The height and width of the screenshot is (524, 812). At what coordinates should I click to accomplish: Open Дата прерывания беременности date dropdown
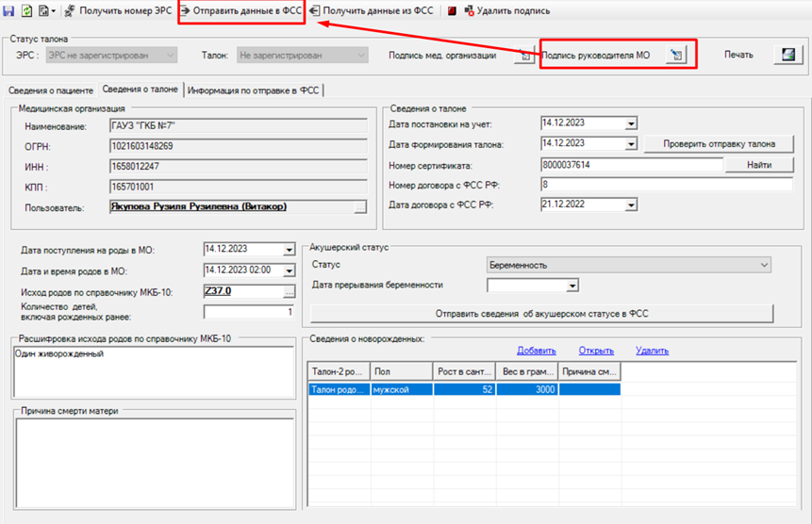(572, 286)
